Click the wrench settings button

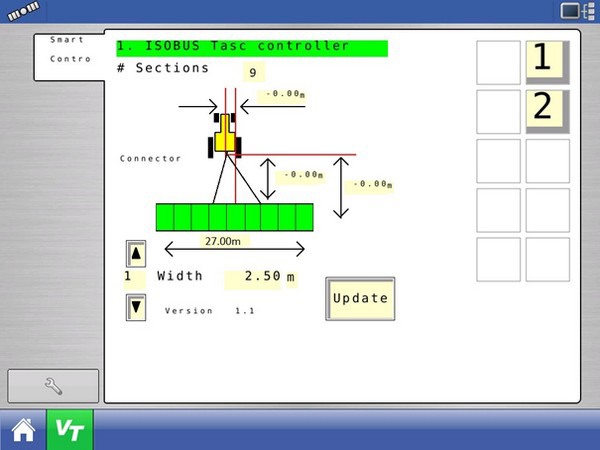click(x=54, y=385)
